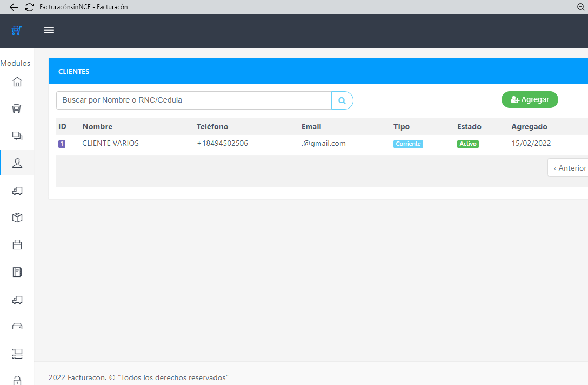This screenshot has height=385, width=588.
Task: Click the Email column header
Action: point(311,126)
